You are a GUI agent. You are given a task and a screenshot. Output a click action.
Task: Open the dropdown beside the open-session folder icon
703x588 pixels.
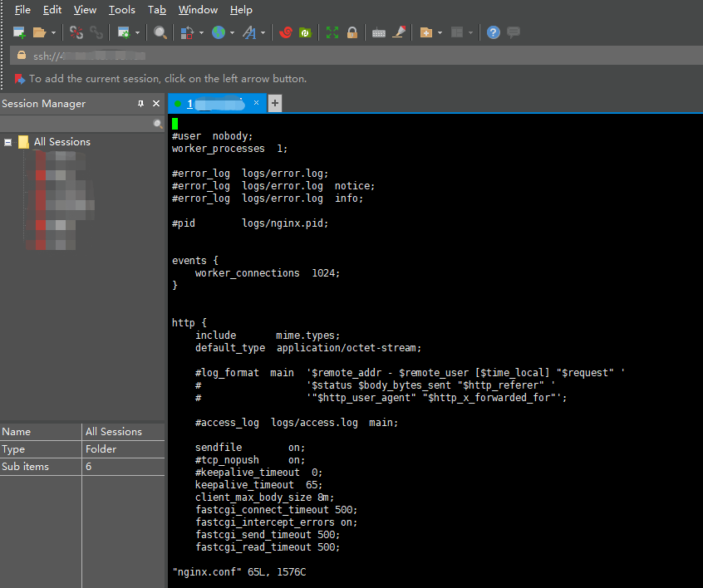[x=52, y=32]
